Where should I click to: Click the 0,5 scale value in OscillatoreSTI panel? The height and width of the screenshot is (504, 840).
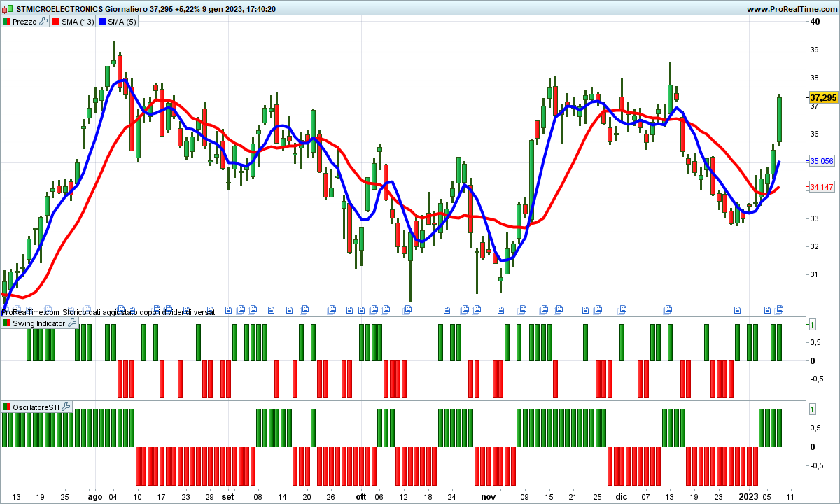(x=816, y=428)
